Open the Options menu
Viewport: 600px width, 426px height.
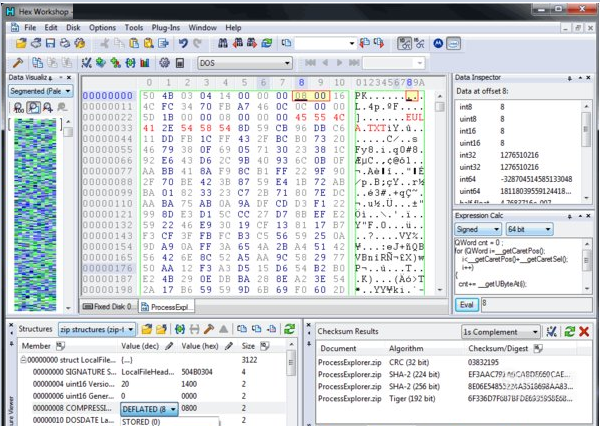point(102,28)
